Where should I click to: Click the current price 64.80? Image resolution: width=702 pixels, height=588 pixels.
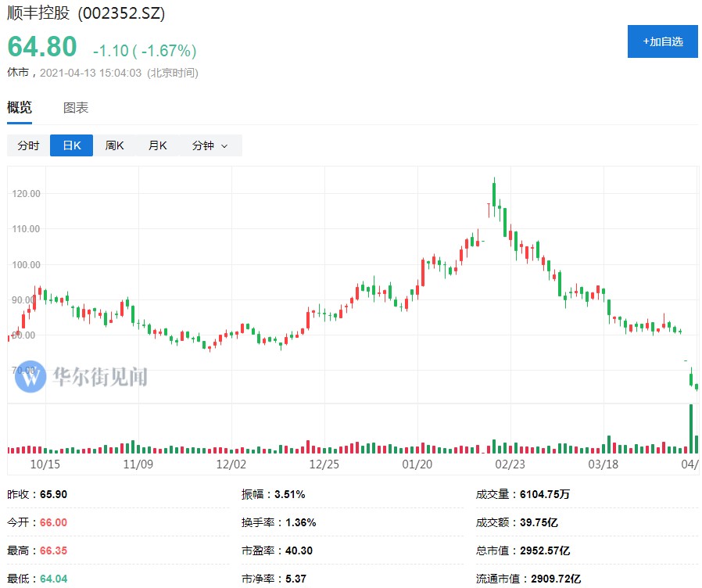pos(42,47)
